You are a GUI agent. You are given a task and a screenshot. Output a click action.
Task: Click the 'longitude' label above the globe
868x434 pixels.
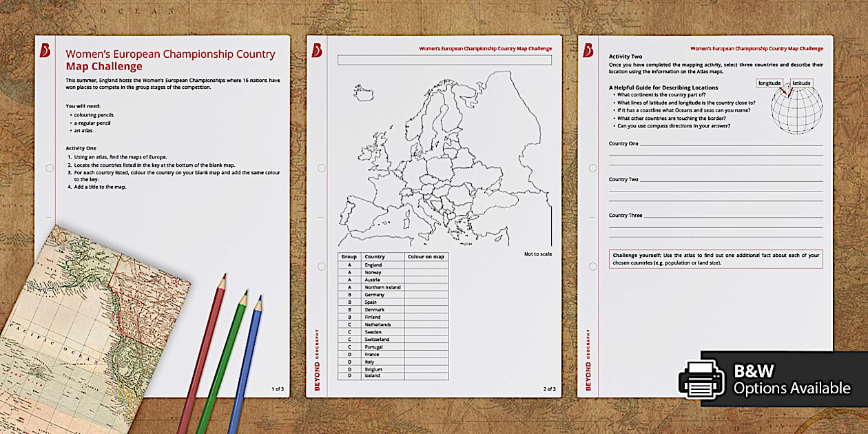769,83
